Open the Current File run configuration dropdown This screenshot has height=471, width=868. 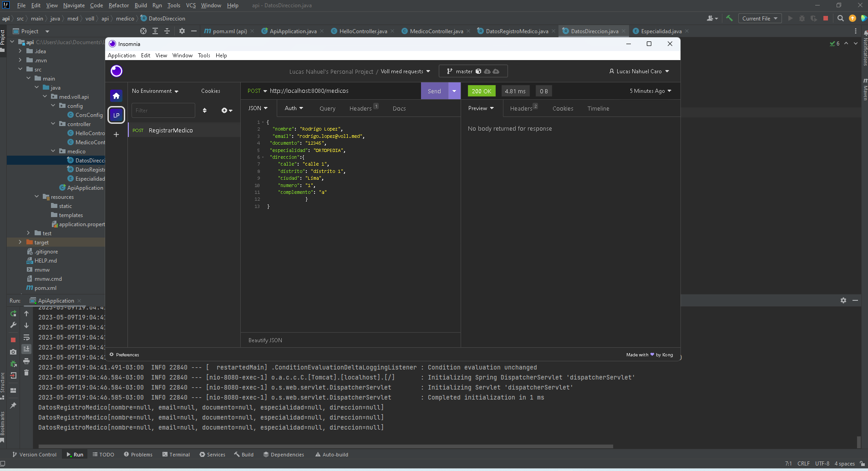point(760,18)
